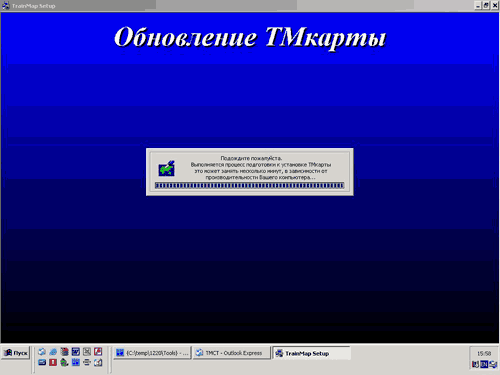Launch Outlook Express from quick launch
The image size is (500, 375).
pos(42,352)
